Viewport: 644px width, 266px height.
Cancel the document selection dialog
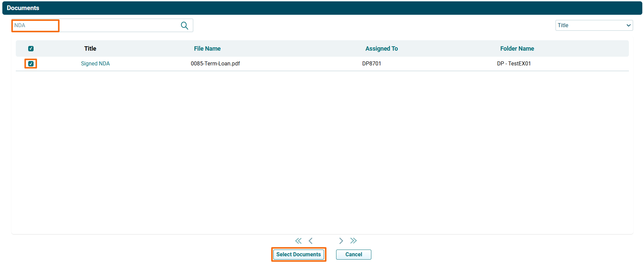(x=354, y=255)
